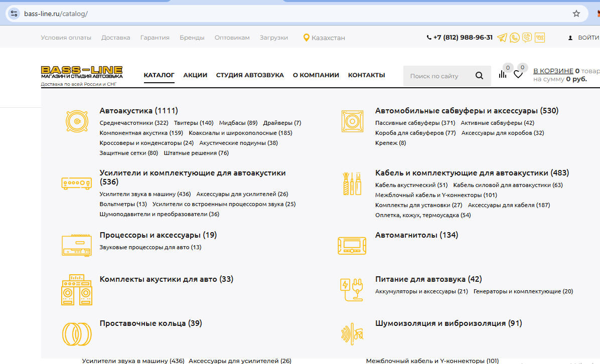Click the cable category icon

pyautogui.click(x=352, y=184)
